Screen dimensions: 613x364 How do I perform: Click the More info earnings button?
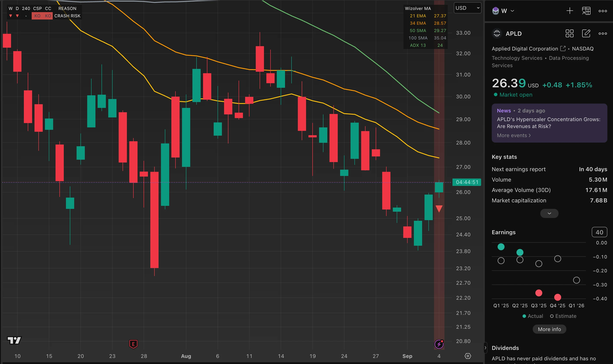[x=549, y=329]
